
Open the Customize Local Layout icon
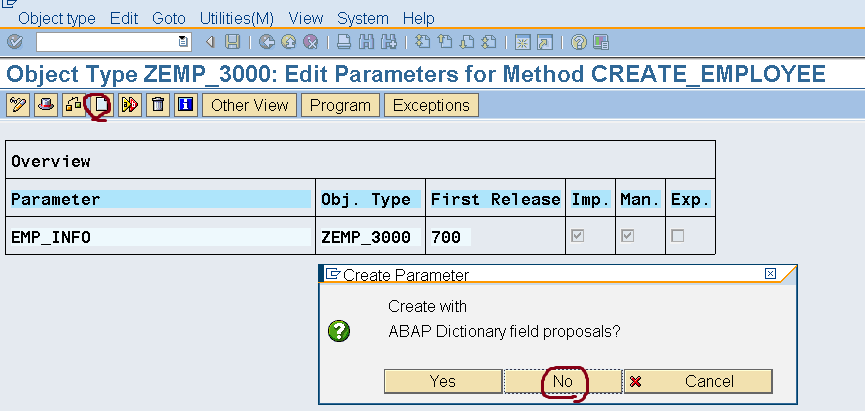coord(601,42)
